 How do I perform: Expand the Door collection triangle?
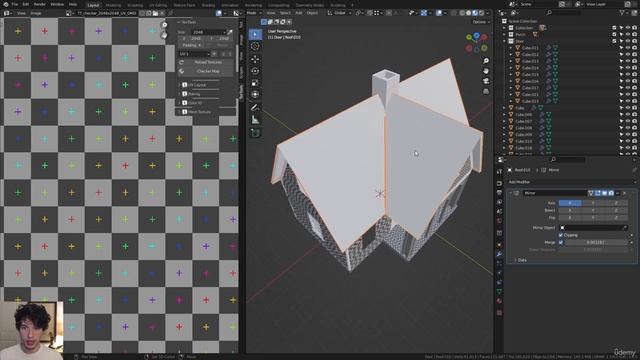[x=504, y=41]
